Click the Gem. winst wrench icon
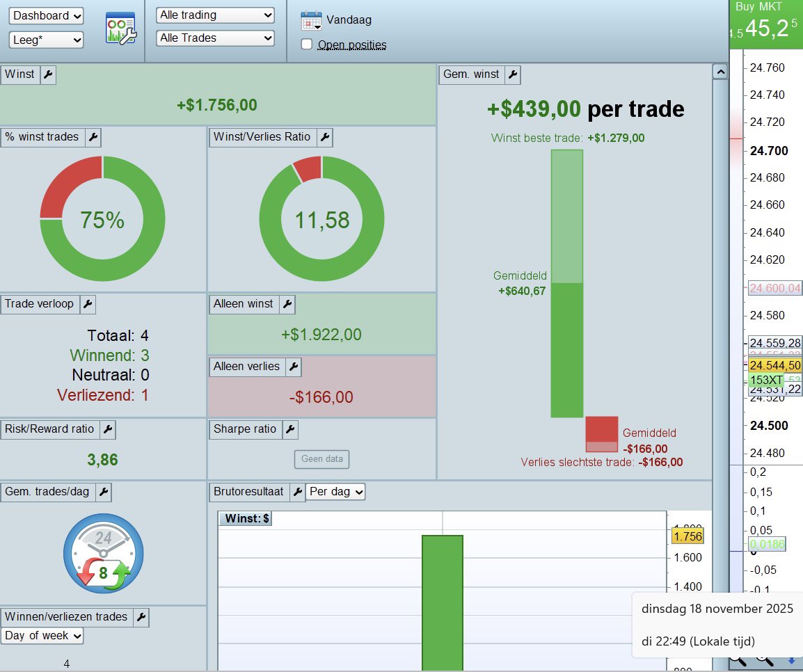 (513, 74)
